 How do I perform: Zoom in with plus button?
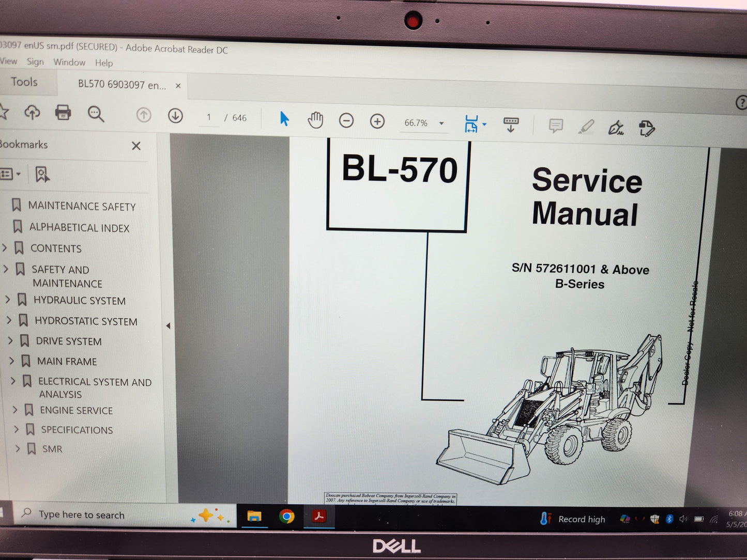(x=377, y=121)
